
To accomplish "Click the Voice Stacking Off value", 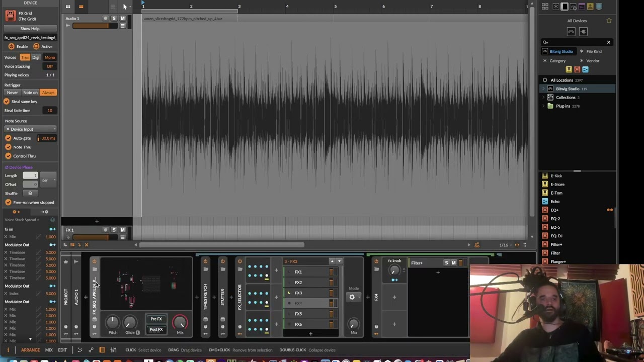I will 50,66.
